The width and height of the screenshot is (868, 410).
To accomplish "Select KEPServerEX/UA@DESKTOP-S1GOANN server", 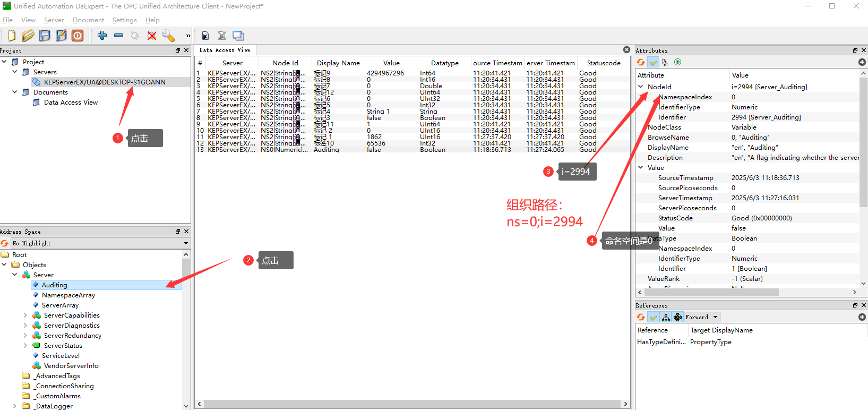I will point(105,82).
